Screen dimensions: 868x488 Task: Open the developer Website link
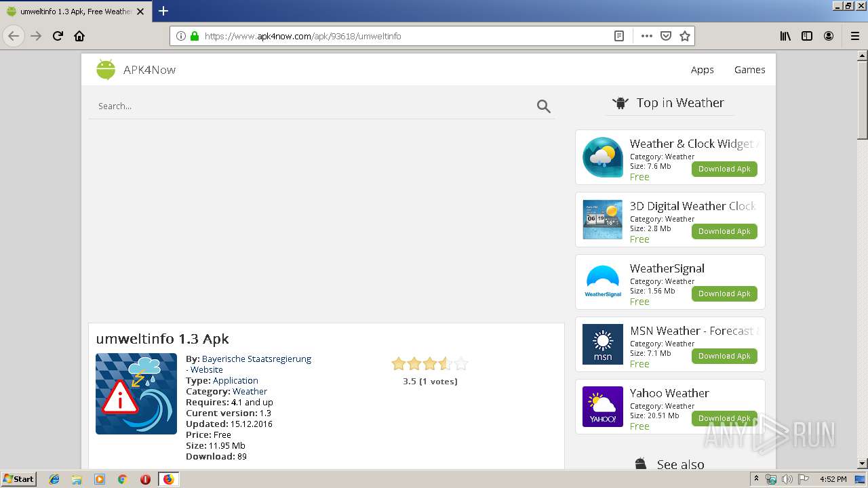[206, 369]
